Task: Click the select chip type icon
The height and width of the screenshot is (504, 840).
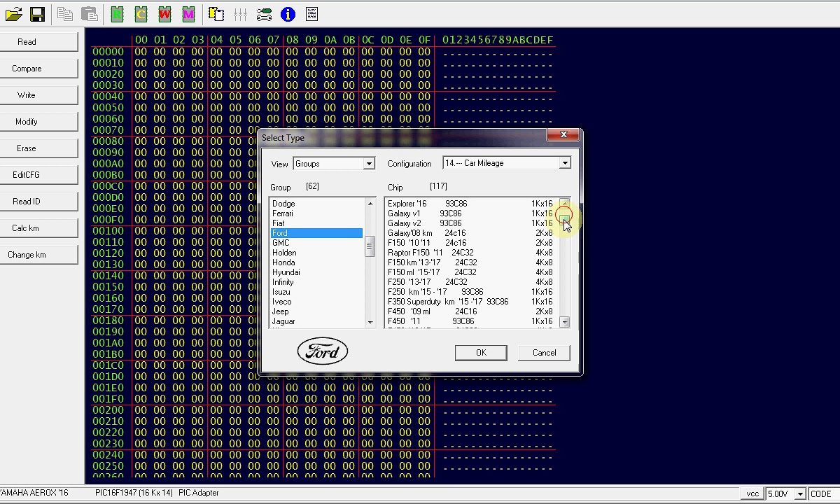Action: (x=216, y=14)
